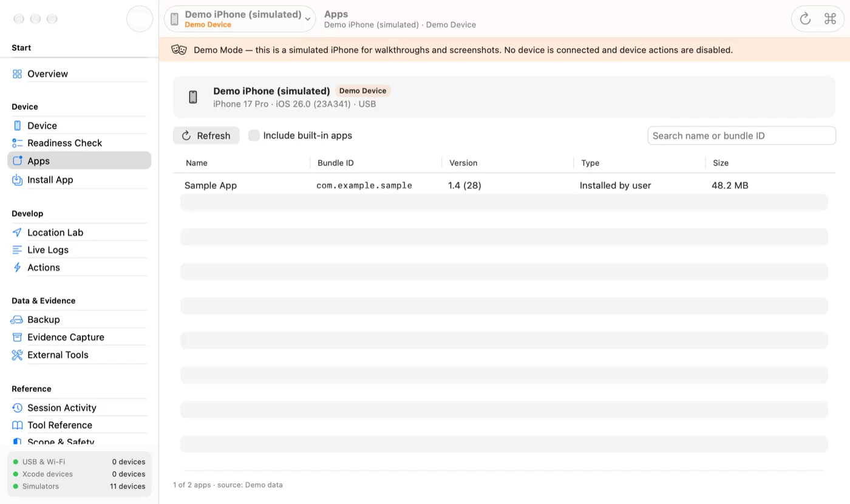Click the Xcode devices status entry
850x504 pixels.
coord(79,474)
